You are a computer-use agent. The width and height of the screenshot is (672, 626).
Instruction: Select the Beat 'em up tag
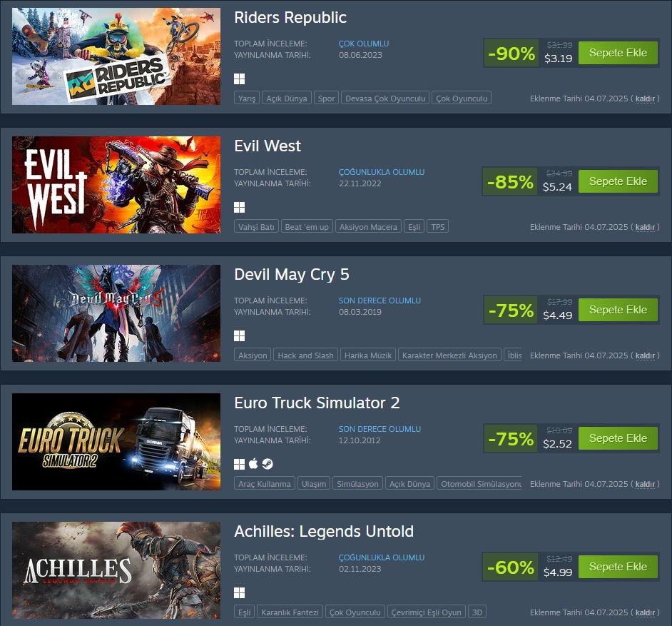click(x=307, y=227)
